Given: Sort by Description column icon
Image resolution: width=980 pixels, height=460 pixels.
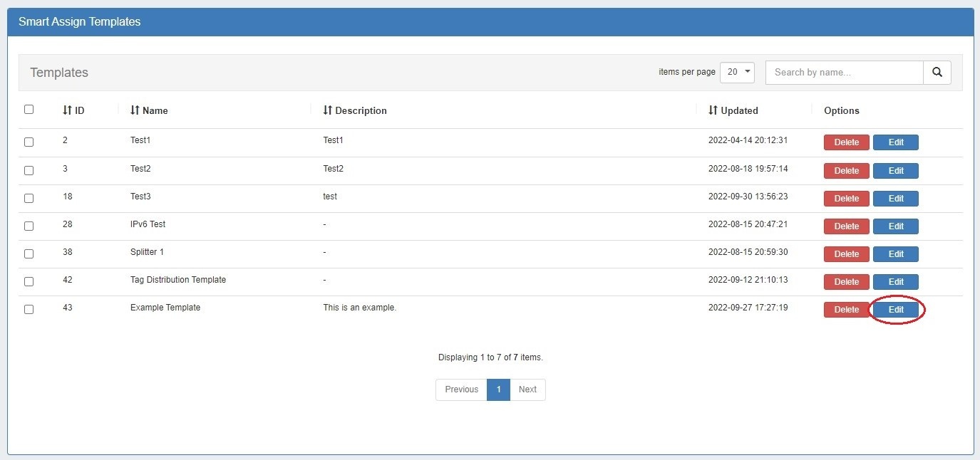Looking at the screenshot, I should click(x=327, y=110).
